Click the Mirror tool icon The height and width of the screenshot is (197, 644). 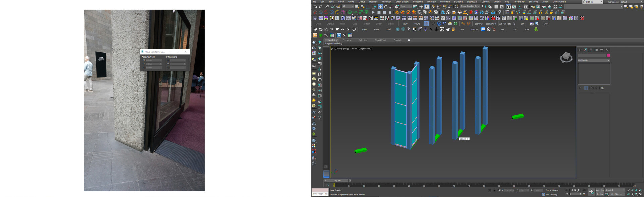pyautogui.click(x=483, y=7)
